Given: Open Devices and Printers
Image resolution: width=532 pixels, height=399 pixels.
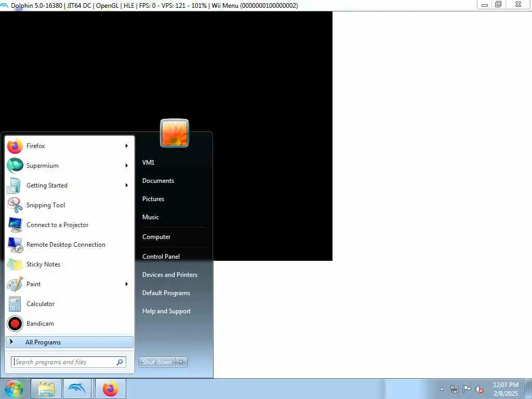Looking at the screenshot, I should click(170, 275).
